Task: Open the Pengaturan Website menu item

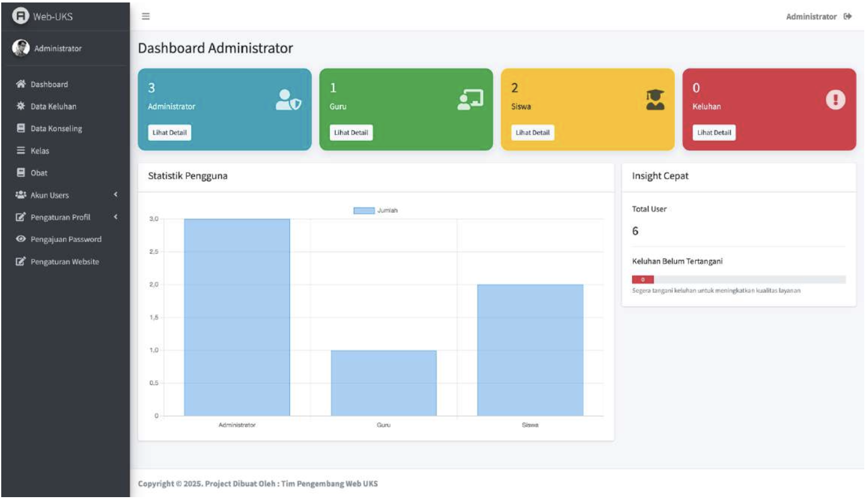Action: pyautogui.click(x=65, y=261)
